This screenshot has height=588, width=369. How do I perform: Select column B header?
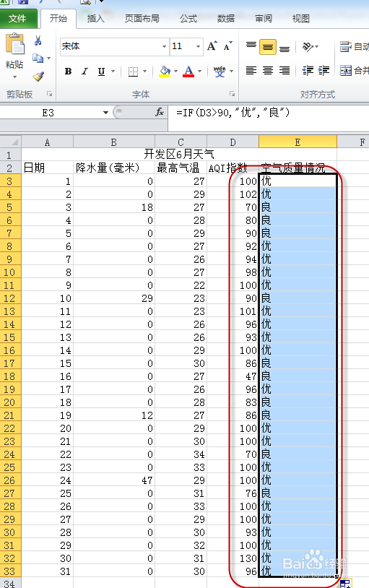point(113,142)
